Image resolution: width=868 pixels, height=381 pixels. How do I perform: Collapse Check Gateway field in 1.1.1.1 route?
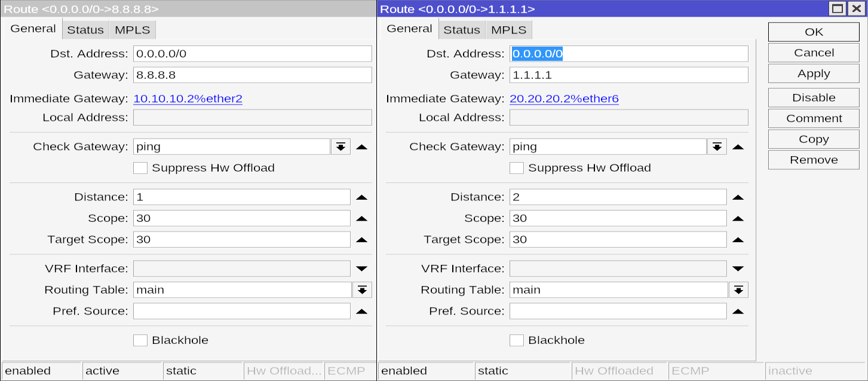(738, 147)
